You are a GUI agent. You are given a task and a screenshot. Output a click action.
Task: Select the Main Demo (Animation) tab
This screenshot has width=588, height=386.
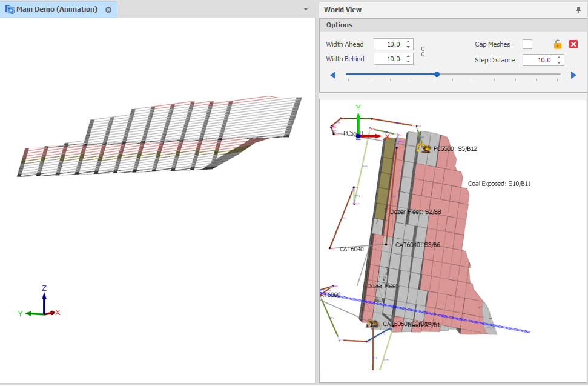coord(56,10)
